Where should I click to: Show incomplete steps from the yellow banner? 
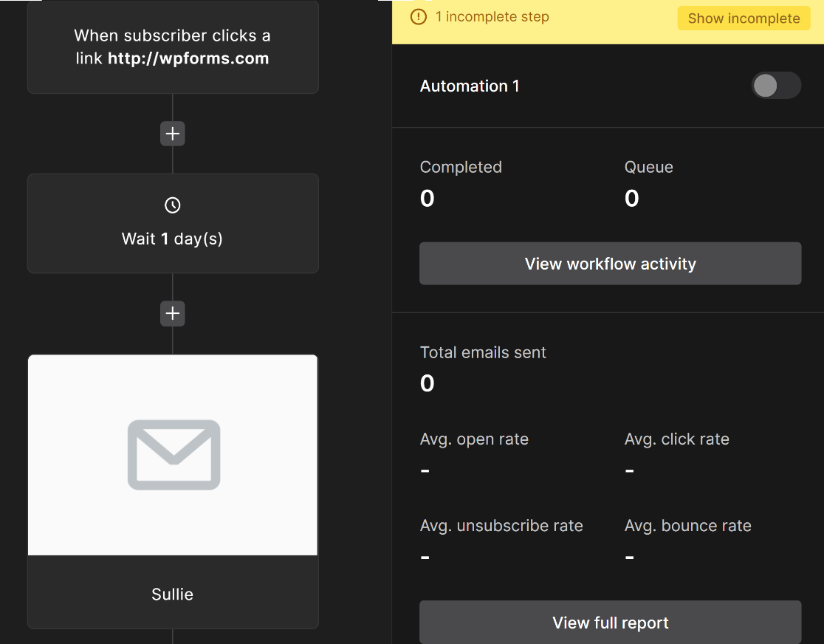(744, 18)
